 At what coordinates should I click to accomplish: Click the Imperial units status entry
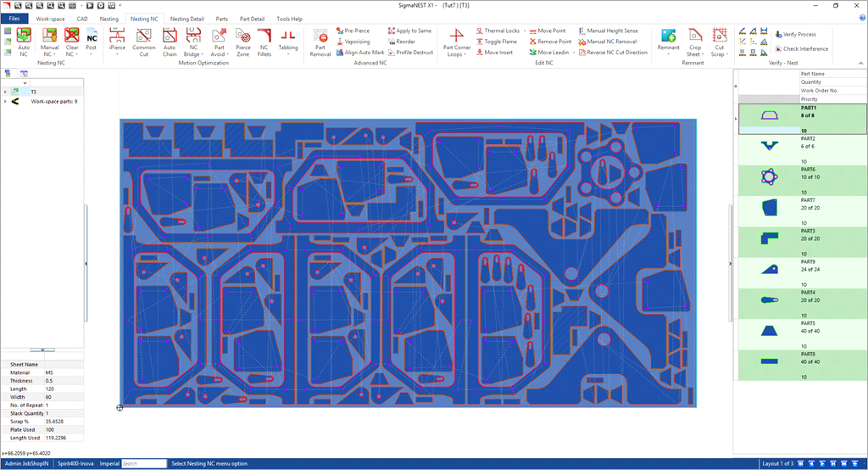tap(109, 463)
